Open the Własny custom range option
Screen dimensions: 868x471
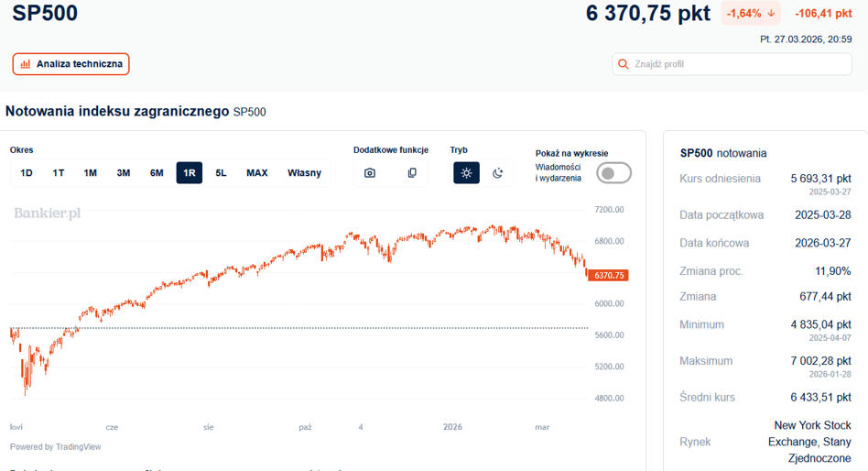(x=305, y=173)
